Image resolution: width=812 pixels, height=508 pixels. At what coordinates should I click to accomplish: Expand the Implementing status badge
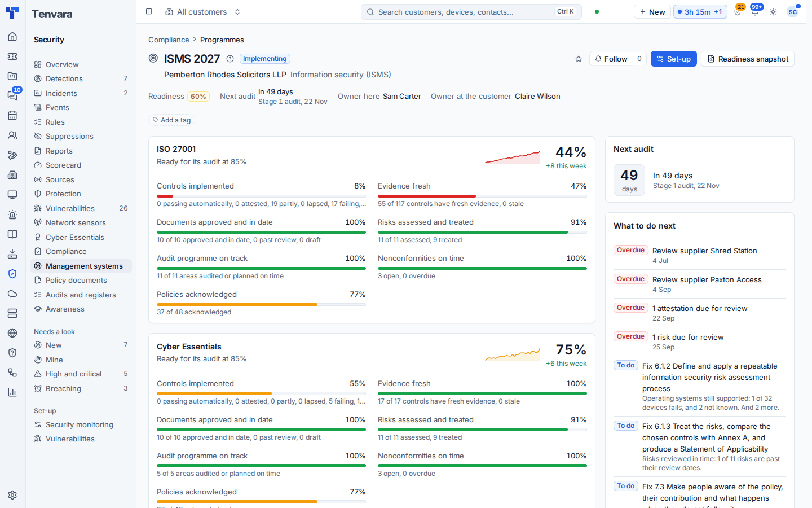(x=265, y=59)
